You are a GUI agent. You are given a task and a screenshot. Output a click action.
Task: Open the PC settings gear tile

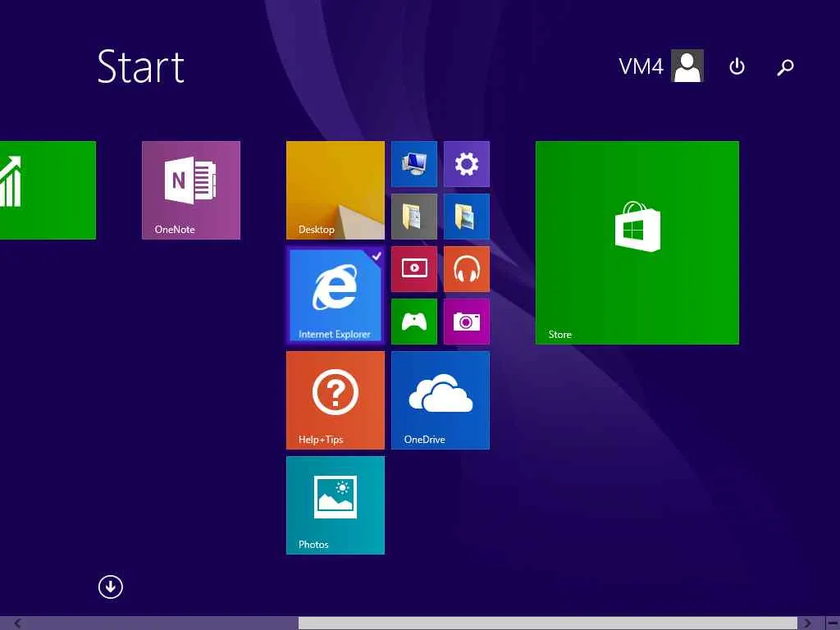[x=467, y=164]
